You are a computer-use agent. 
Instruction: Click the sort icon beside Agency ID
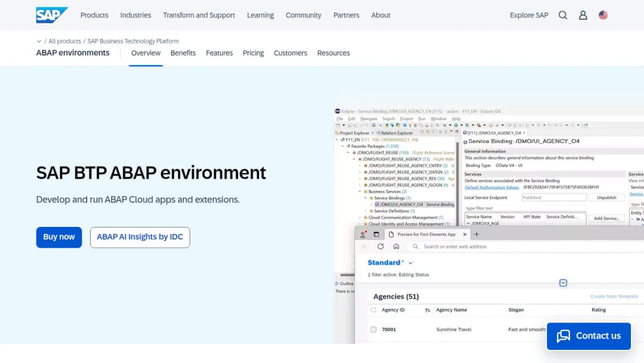click(428, 310)
